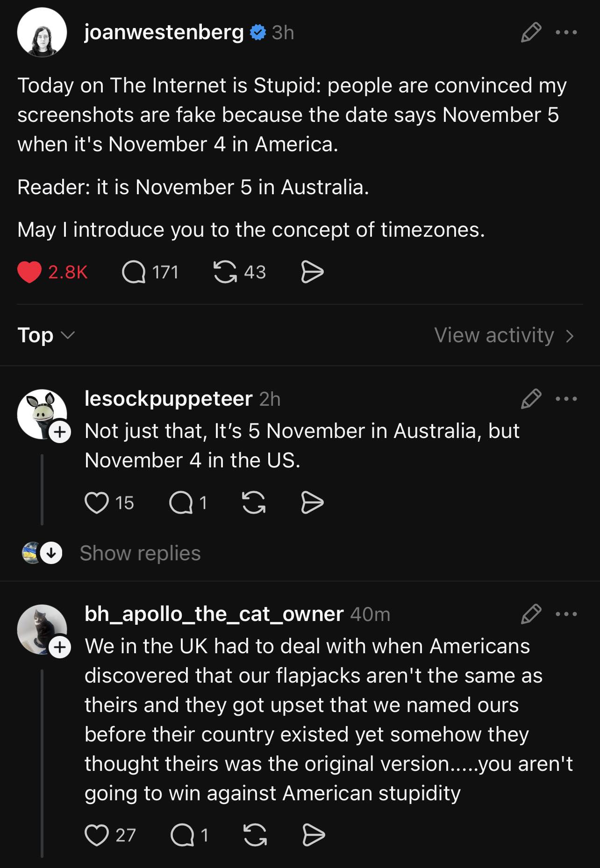600x868 pixels.
Task: Follow bh_apollo_the_cat_owner via the plus button
Action: coord(60,647)
